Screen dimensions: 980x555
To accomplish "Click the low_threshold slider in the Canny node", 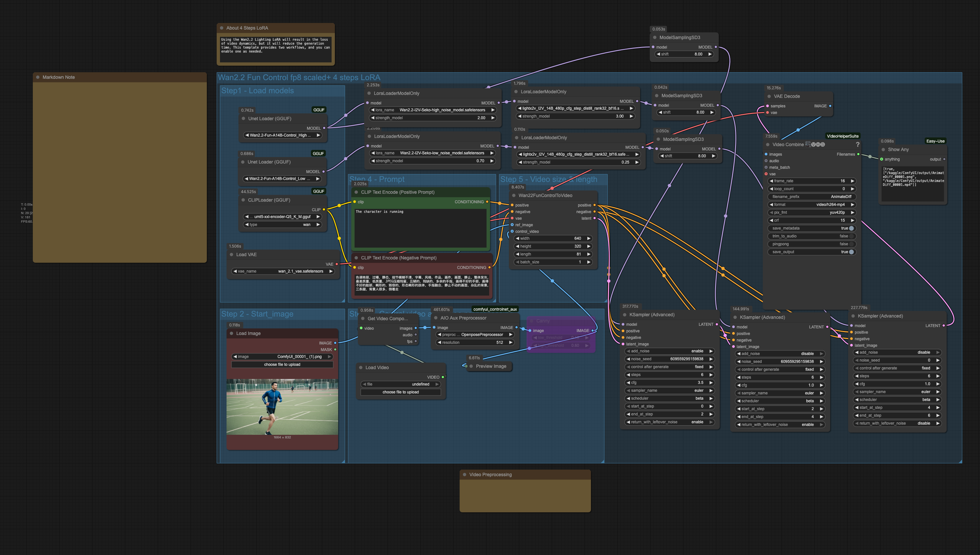I will (x=561, y=337).
